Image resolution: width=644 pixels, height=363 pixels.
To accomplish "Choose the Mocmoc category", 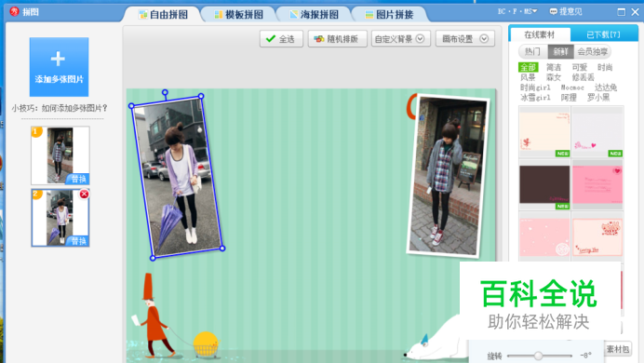I will tap(572, 87).
